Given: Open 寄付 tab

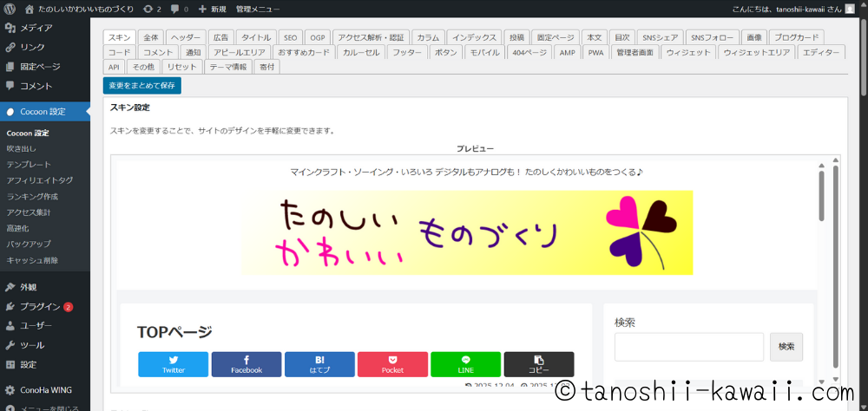Looking at the screenshot, I should (x=266, y=67).
